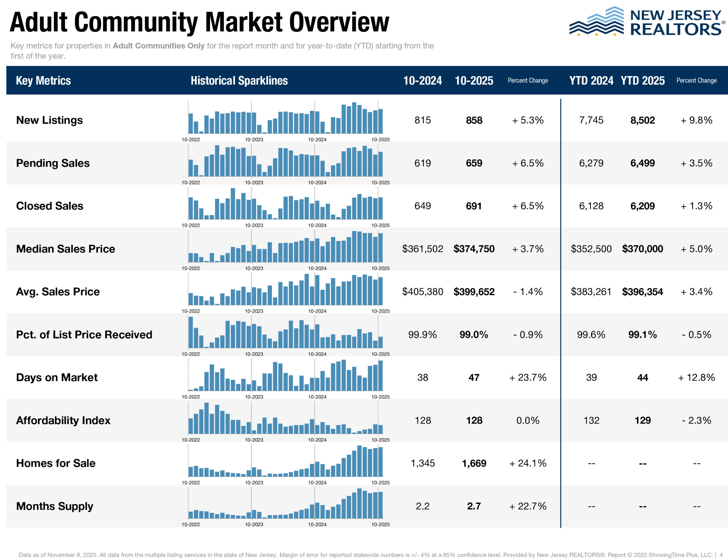Click the $374,750 median price value
This screenshot has width=728, height=560.
point(474,249)
